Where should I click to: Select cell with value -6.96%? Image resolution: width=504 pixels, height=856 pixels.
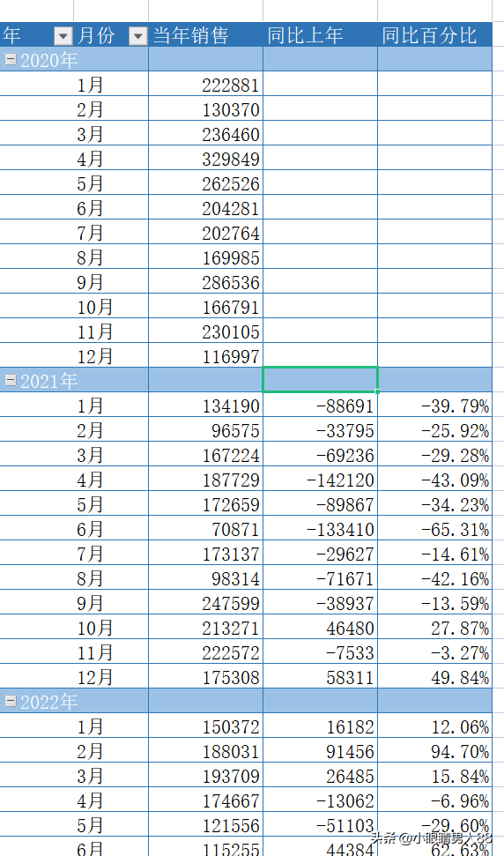coord(434,800)
